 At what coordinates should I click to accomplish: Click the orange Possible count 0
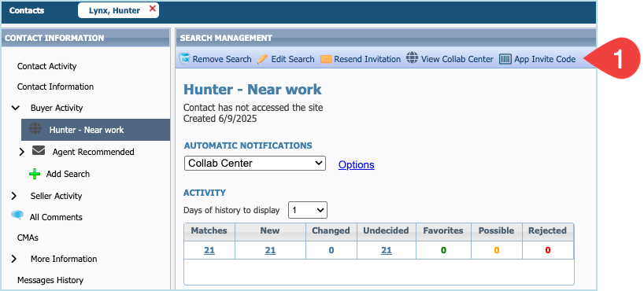[496, 250]
